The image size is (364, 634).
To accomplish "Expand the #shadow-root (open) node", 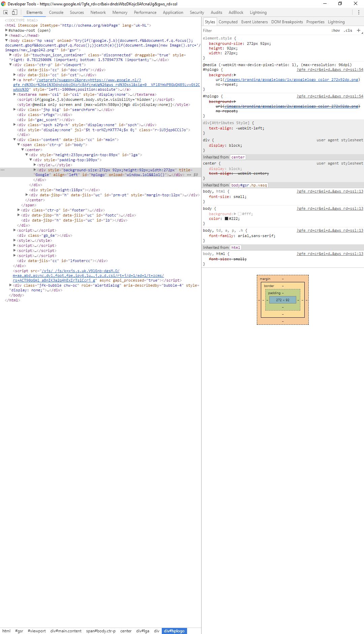I will point(6,30).
